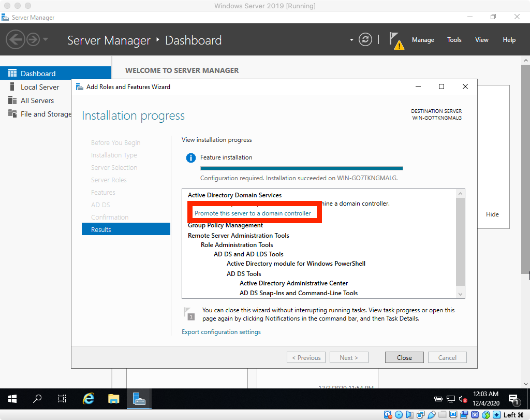Click the Server Manager back arrow
Image resolution: width=530 pixels, height=420 pixels.
point(15,39)
